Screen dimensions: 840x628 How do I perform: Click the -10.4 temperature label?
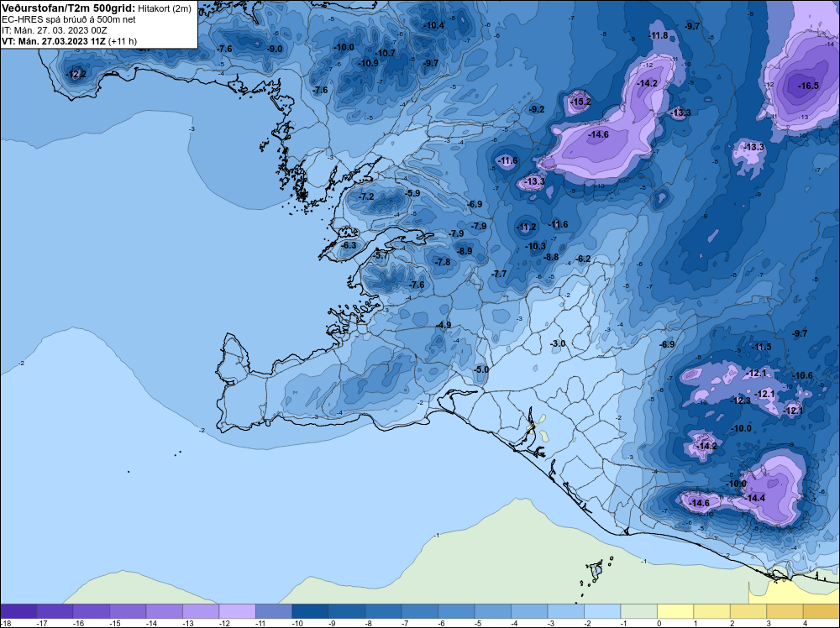434,25
